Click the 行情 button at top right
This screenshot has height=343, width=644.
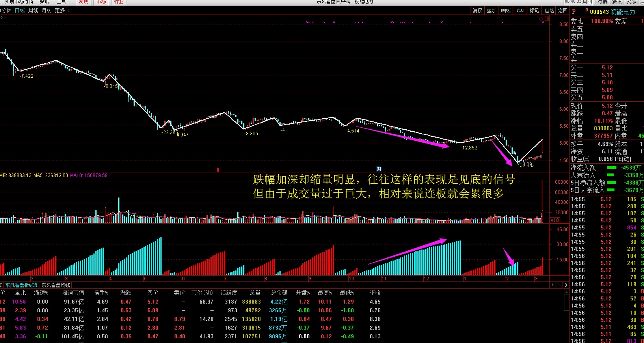603,2
